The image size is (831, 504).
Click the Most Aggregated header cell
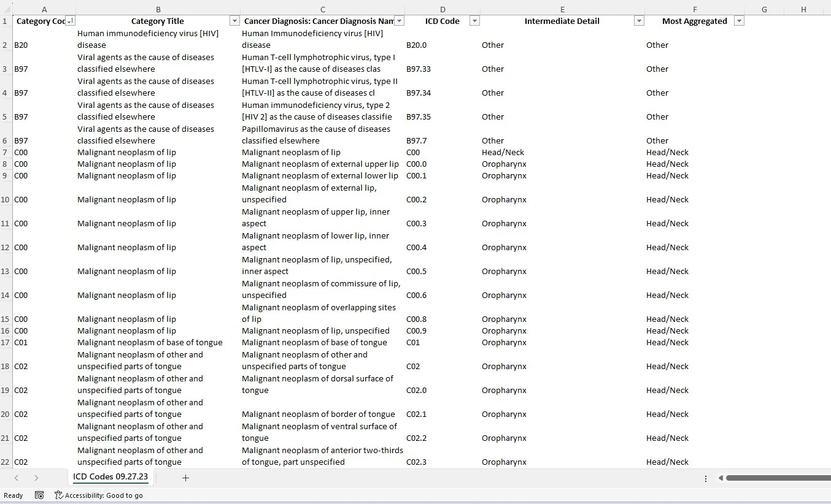click(x=695, y=21)
